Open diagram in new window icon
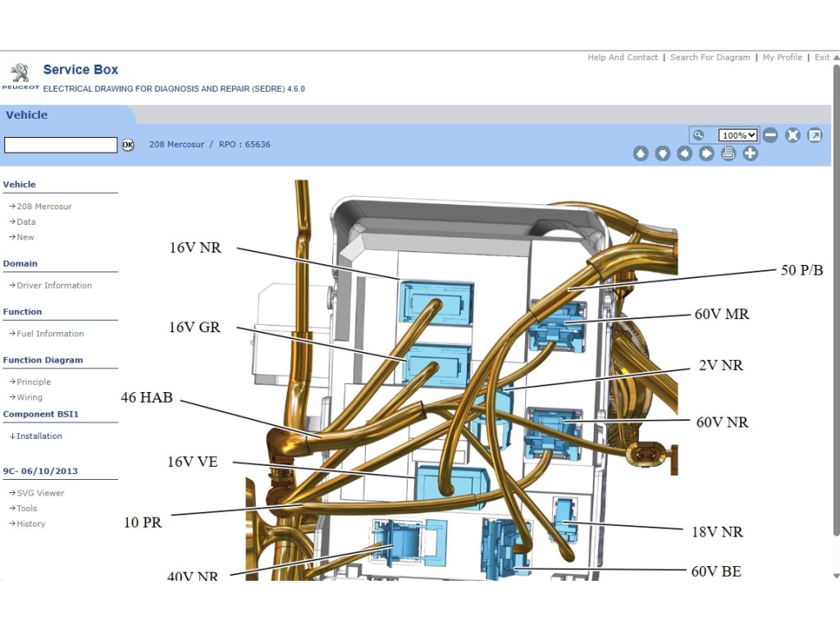840x630 pixels. tap(815, 135)
